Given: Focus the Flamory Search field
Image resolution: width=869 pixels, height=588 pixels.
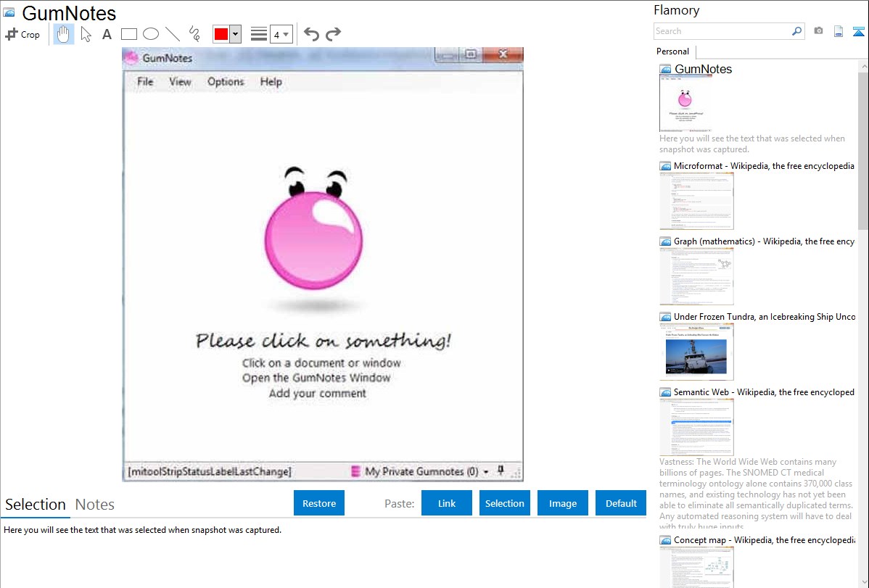Looking at the screenshot, I should [722, 31].
